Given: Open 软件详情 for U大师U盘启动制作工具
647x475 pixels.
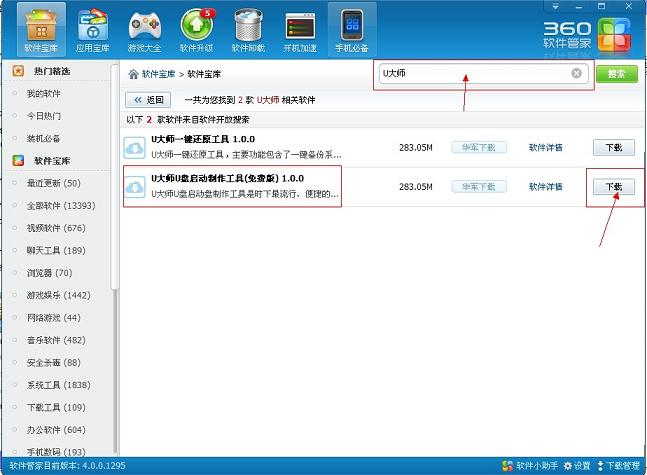Looking at the screenshot, I should [545, 187].
